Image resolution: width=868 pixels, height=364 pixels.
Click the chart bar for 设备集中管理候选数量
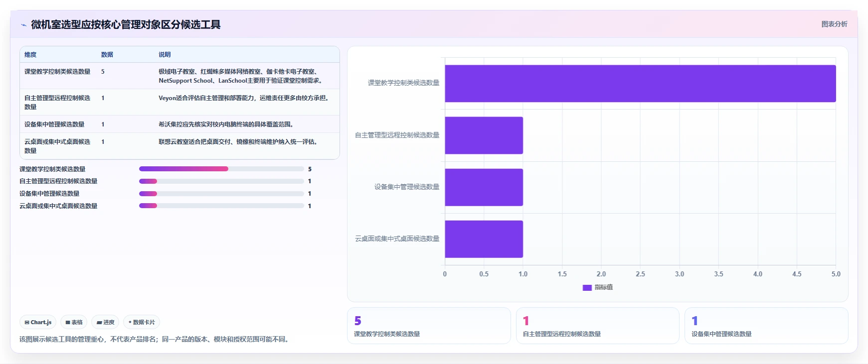(x=484, y=187)
